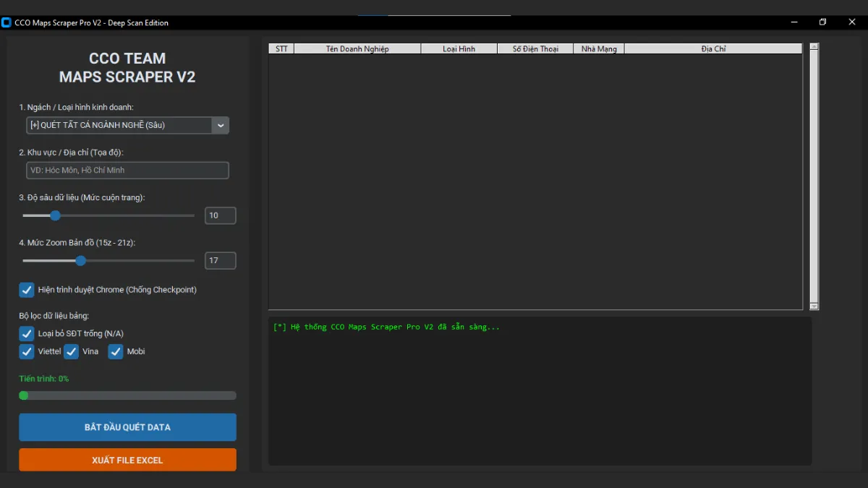Click the log line 'Hệ thống CCO Maps Scraper Pro V2'

click(386, 327)
